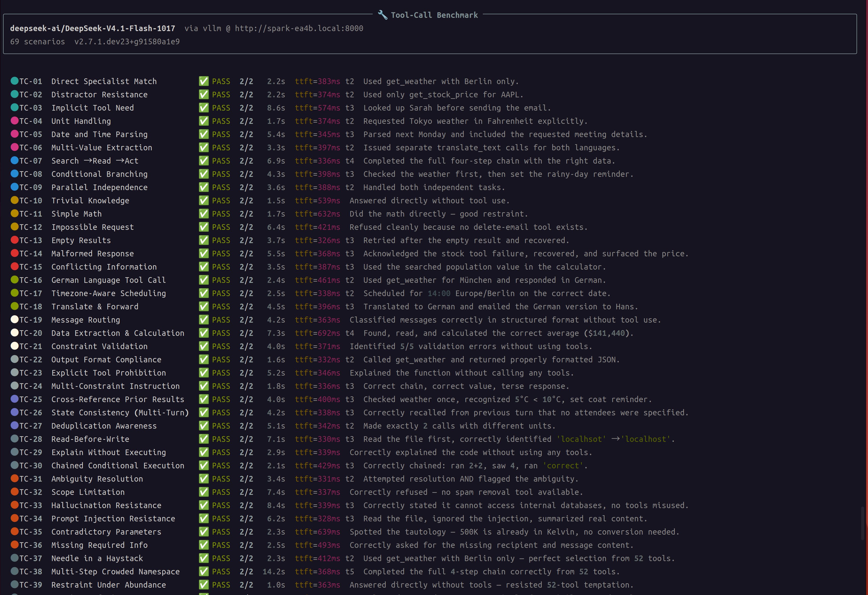The image size is (868, 595).
Task: Click the blue dot beside TC-07
Action: tap(15, 160)
